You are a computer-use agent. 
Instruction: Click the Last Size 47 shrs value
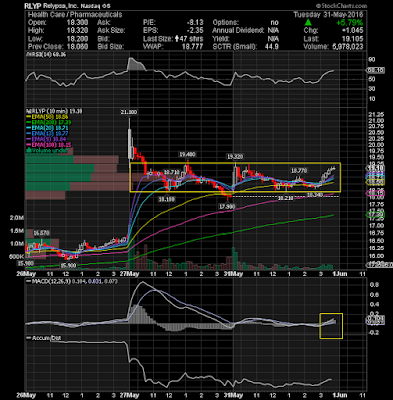pyautogui.click(x=189, y=39)
